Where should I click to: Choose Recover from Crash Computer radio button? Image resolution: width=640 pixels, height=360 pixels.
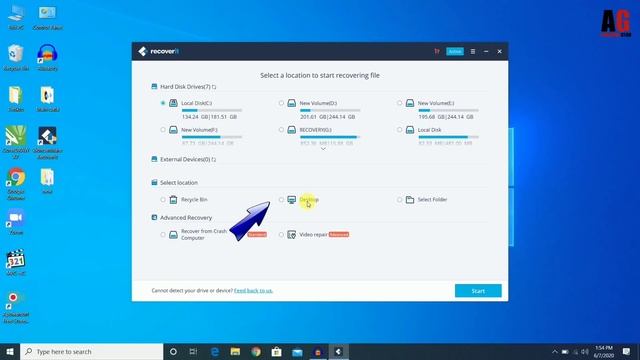[163, 235]
